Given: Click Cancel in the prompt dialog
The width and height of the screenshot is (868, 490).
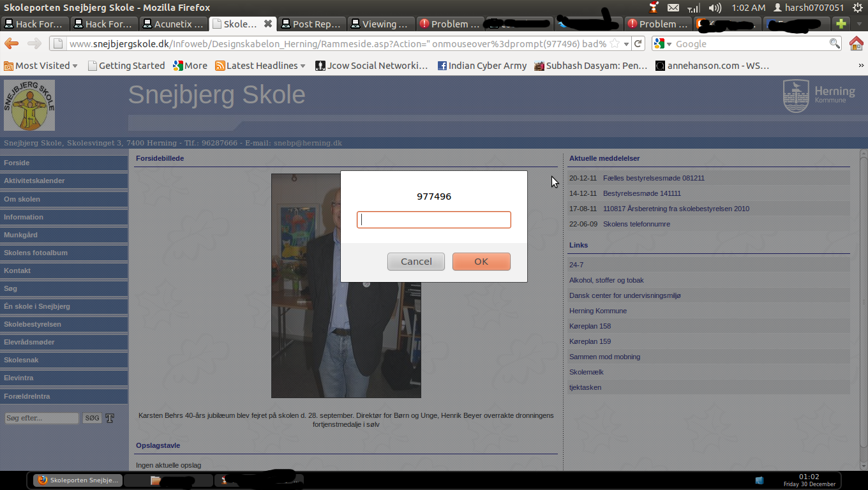Looking at the screenshot, I should (x=416, y=262).
